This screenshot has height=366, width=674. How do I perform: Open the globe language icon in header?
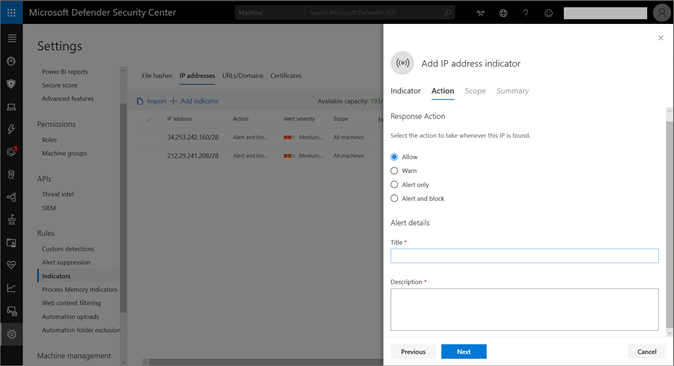point(503,13)
